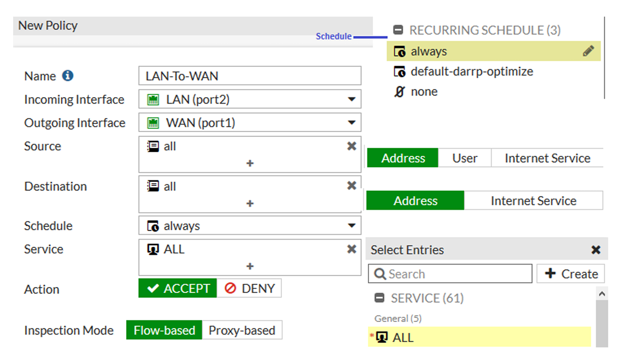The height and width of the screenshot is (364, 621).
Task: Click the icon beside 'none' schedule
Action: coord(399,92)
